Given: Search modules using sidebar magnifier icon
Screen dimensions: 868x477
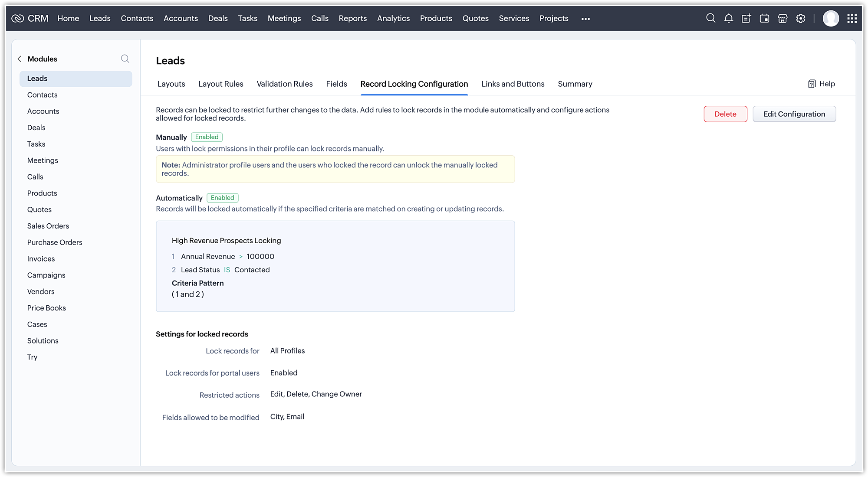Looking at the screenshot, I should tap(125, 59).
